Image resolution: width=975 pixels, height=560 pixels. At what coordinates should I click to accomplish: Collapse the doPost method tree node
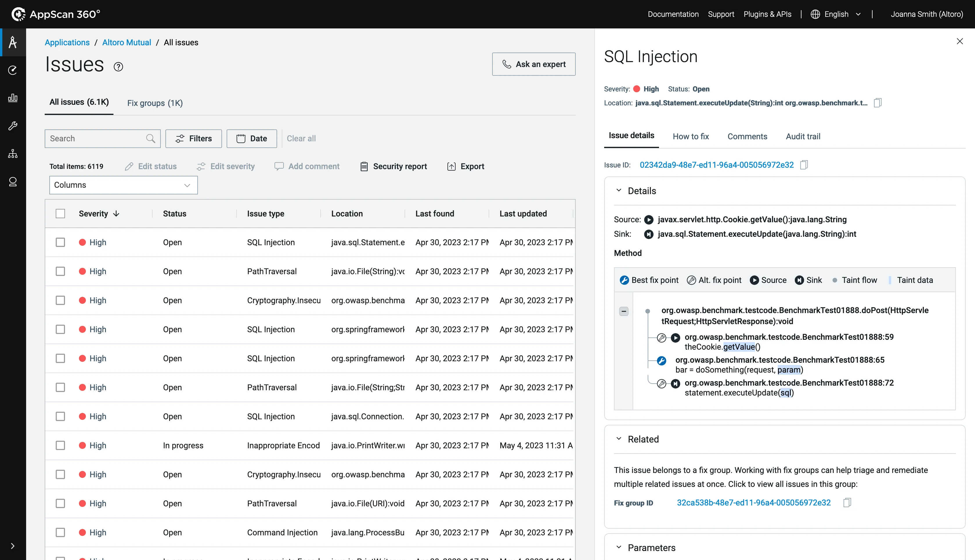[x=624, y=311]
